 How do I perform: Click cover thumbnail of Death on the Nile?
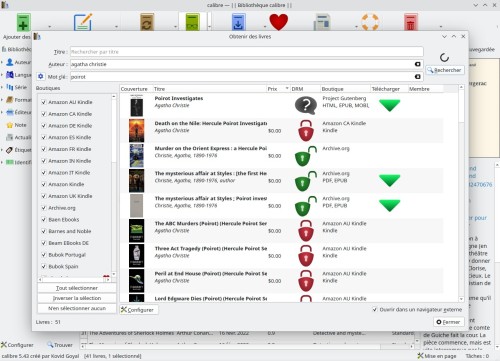coord(137,130)
